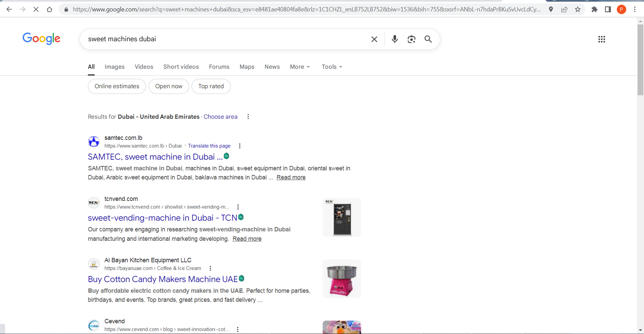644x334 pixels.
Task: Open more options for Cevend result
Action: pyautogui.click(x=238, y=329)
